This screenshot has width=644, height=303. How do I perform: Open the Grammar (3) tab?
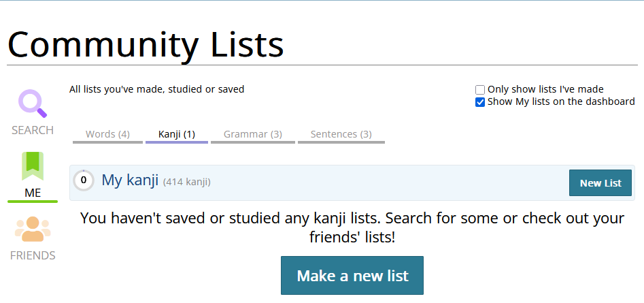(253, 134)
